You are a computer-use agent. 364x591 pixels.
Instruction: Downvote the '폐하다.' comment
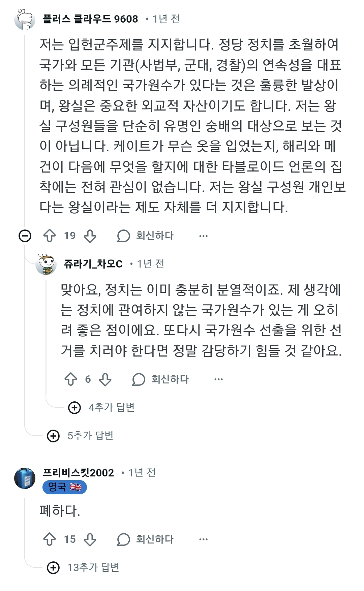pos(90,539)
